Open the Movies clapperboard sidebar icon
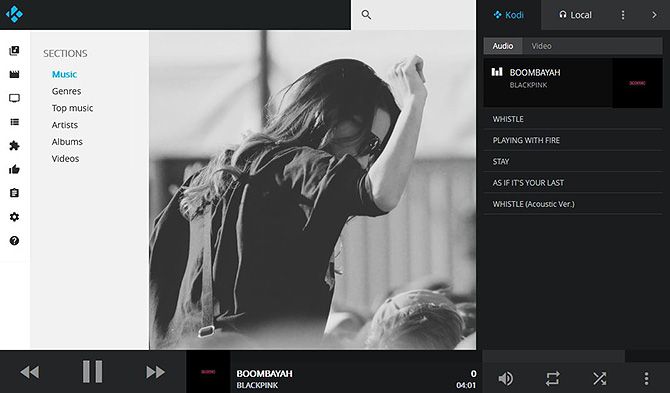The height and width of the screenshot is (393, 670). point(14,74)
